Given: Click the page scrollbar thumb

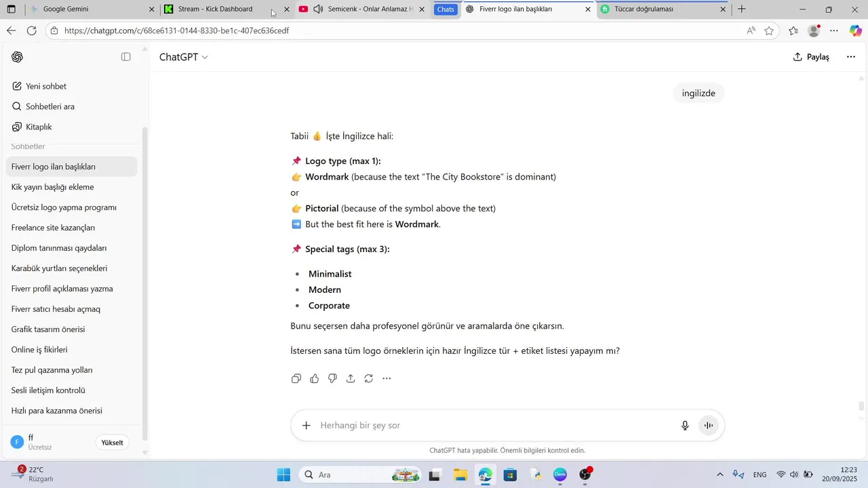Looking at the screenshot, I should point(861,407).
